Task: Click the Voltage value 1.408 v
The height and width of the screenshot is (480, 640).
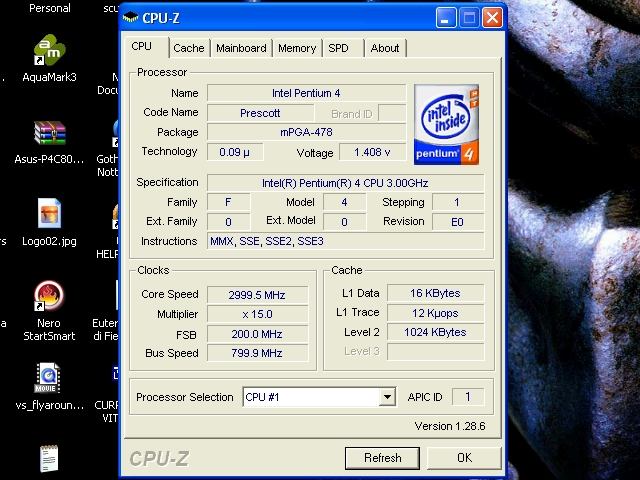Action: pyautogui.click(x=372, y=152)
